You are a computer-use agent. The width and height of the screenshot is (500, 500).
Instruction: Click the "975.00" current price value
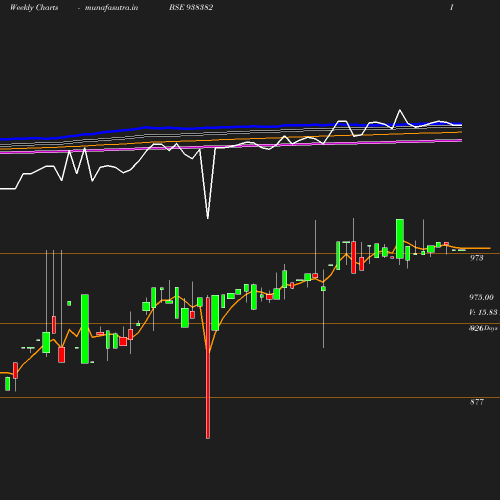coord(481,297)
